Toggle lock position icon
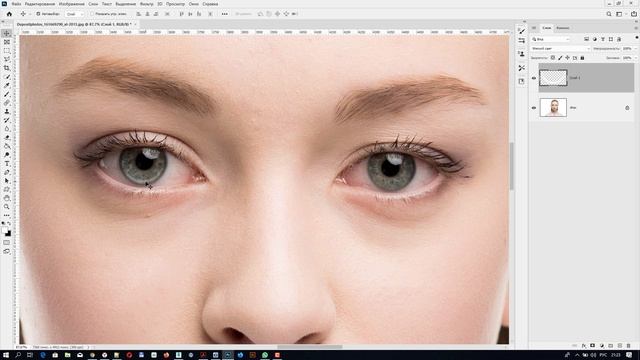The width and height of the screenshot is (640, 360). coord(567,58)
